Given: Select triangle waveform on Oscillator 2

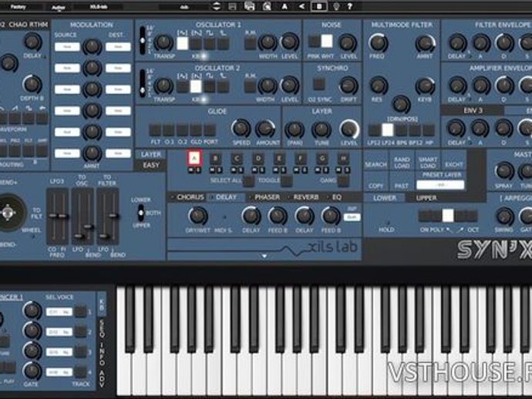Looking at the screenshot, I should [x=182, y=87].
